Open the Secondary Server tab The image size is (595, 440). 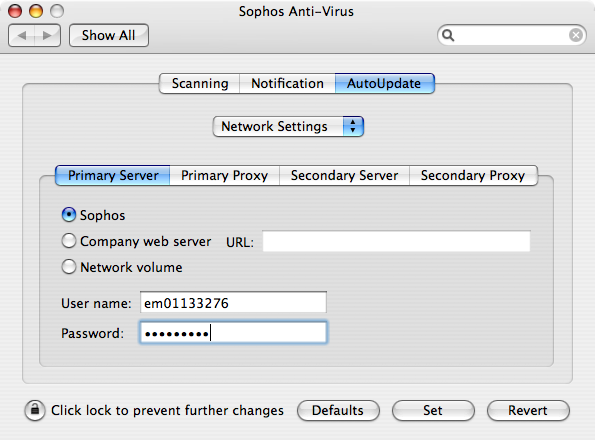pyautogui.click(x=344, y=175)
